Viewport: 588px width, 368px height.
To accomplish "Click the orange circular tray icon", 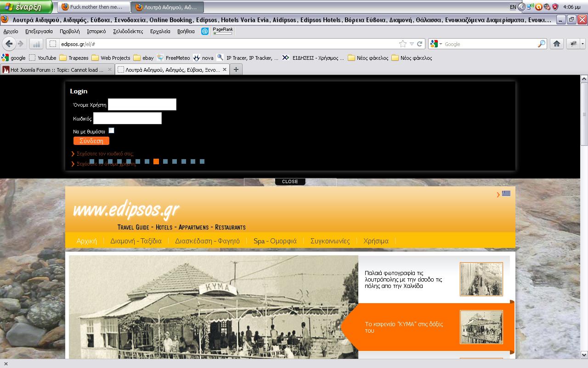I will click(x=539, y=6).
